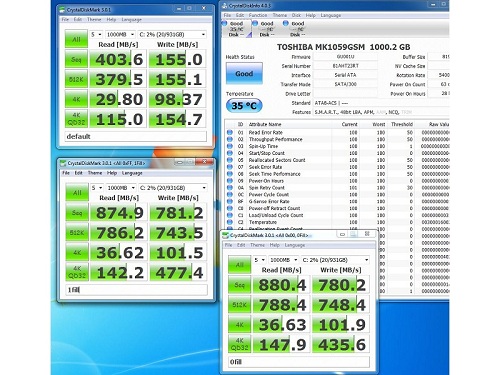Click status icon for Spin Retry Count row
This screenshot has height=375, width=500.
click(230, 188)
